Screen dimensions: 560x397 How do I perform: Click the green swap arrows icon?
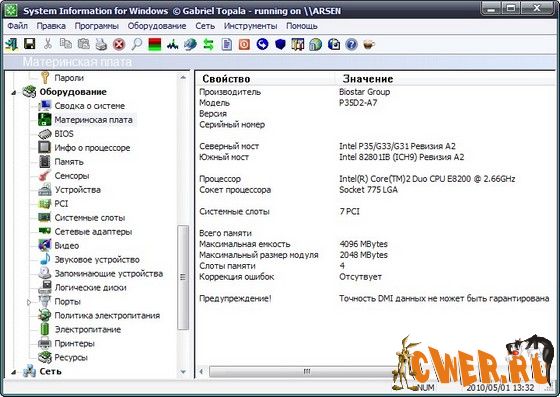pos(208,44)
